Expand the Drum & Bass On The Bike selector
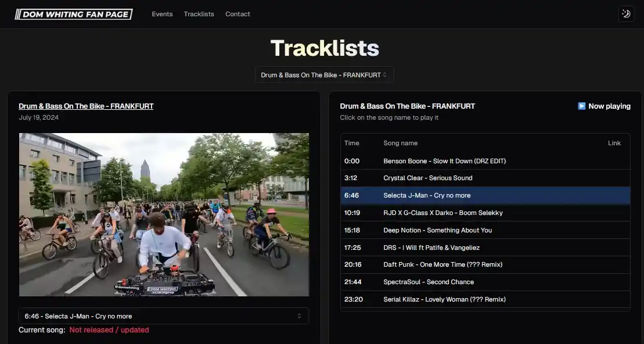This screenshot has height=344, width=644. (x=324, y=74)
